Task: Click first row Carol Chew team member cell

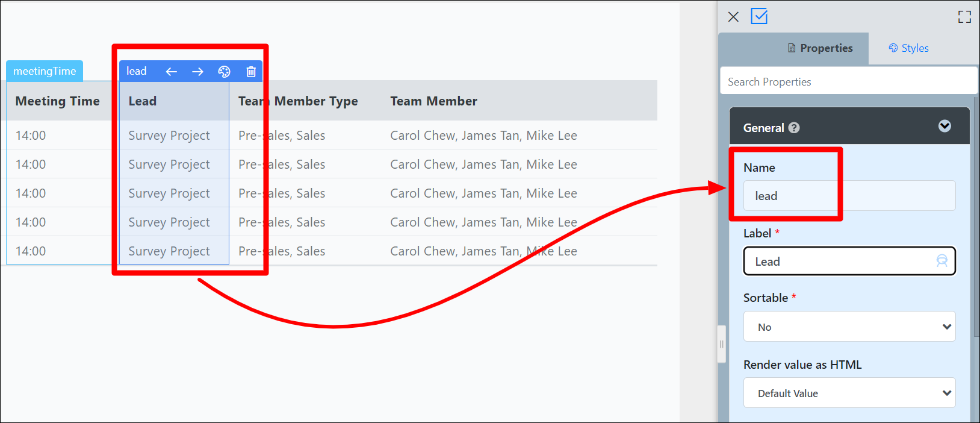Action: (x=483, y=136)
